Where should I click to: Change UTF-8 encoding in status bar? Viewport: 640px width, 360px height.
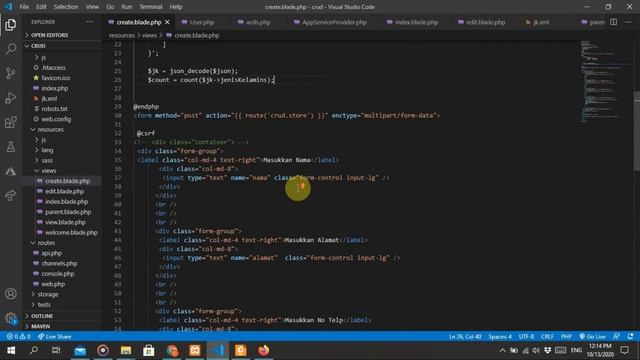(x=526, y=337)
